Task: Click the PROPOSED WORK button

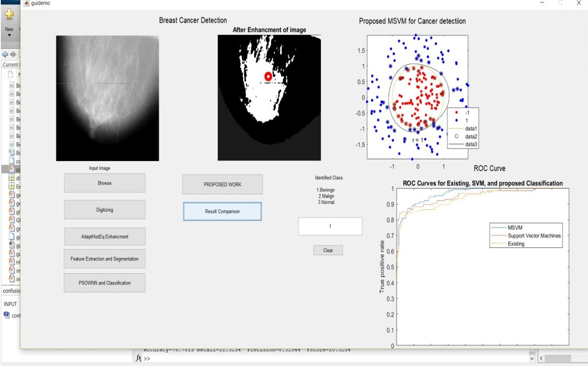Action: coord(222,185)
